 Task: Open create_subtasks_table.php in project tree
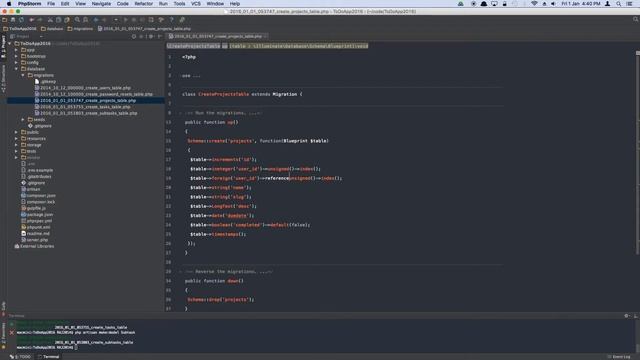coord(86,113)
